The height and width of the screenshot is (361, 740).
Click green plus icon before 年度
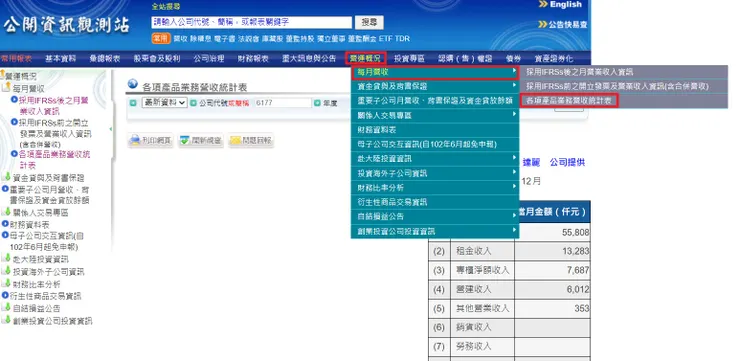click(x=317, y=103)
